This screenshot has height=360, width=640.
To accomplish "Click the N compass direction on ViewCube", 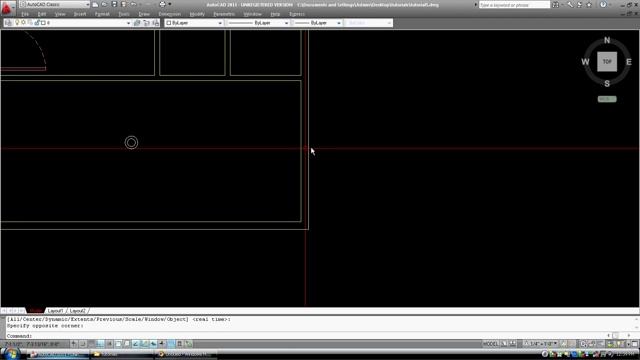I will coord(607,40).
